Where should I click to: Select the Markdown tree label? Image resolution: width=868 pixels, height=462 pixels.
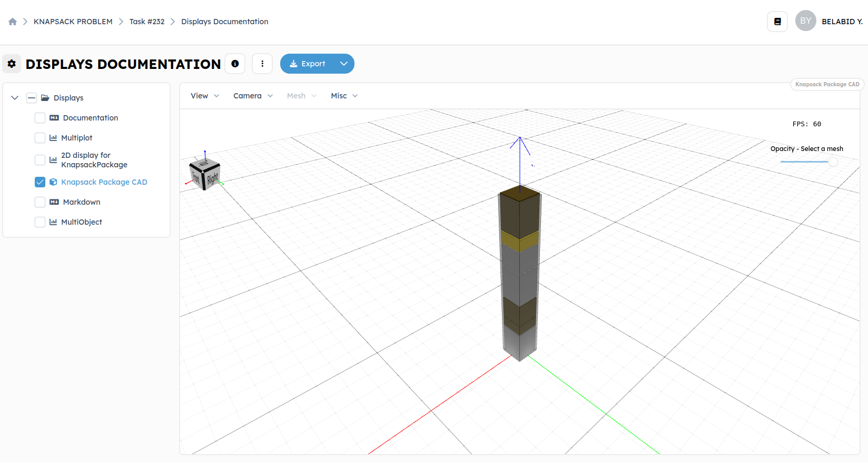click(x=82, y=202)
